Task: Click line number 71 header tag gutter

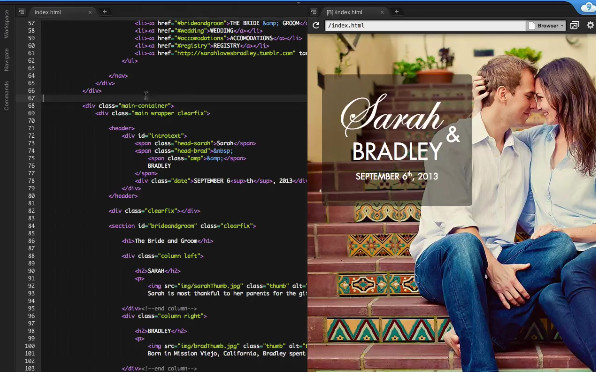Action: coord(31,128)
